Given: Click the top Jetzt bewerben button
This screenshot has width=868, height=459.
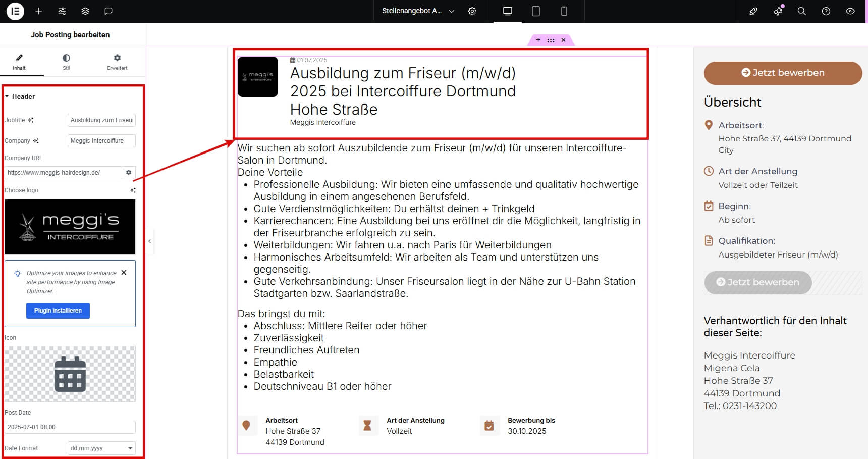Looking at the screenshot, I should 783,73.
